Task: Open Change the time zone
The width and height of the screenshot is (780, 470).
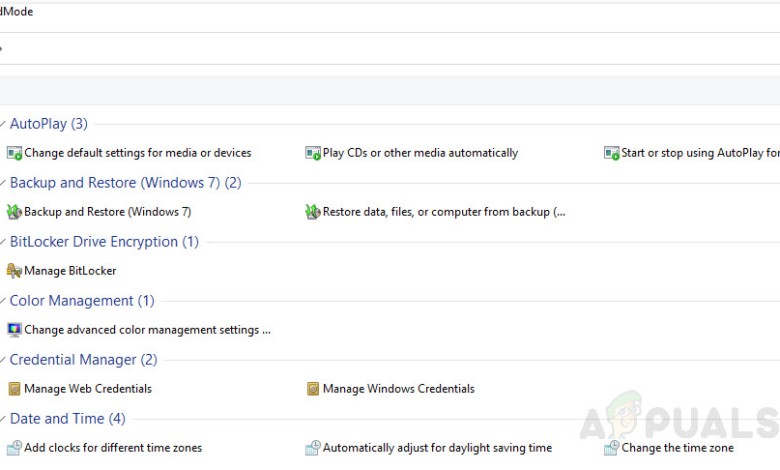Action: click(x=678, y=448)
